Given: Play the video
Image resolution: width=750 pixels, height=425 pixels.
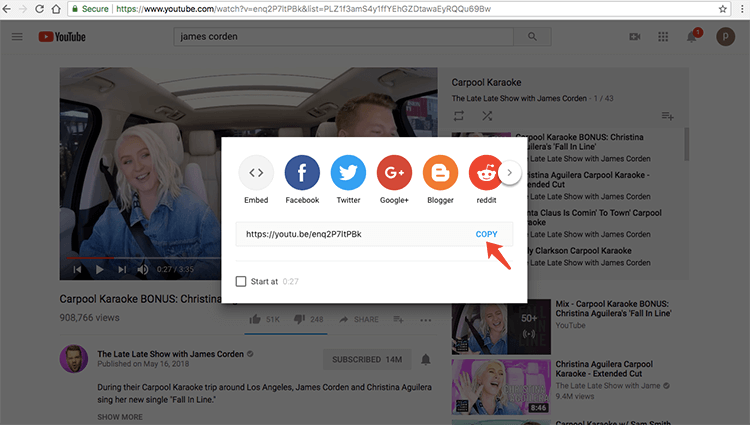Looking at the screenshot, I should [x=99, y=270].
